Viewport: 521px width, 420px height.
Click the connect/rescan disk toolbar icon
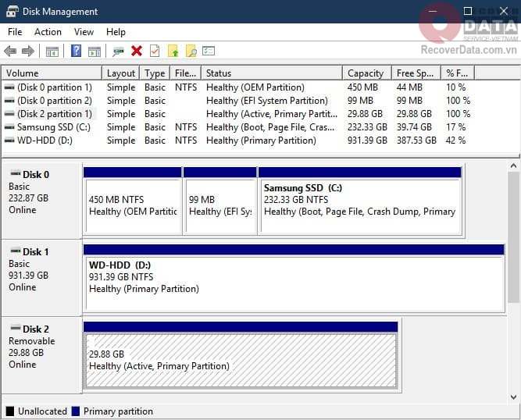[118, 52]
